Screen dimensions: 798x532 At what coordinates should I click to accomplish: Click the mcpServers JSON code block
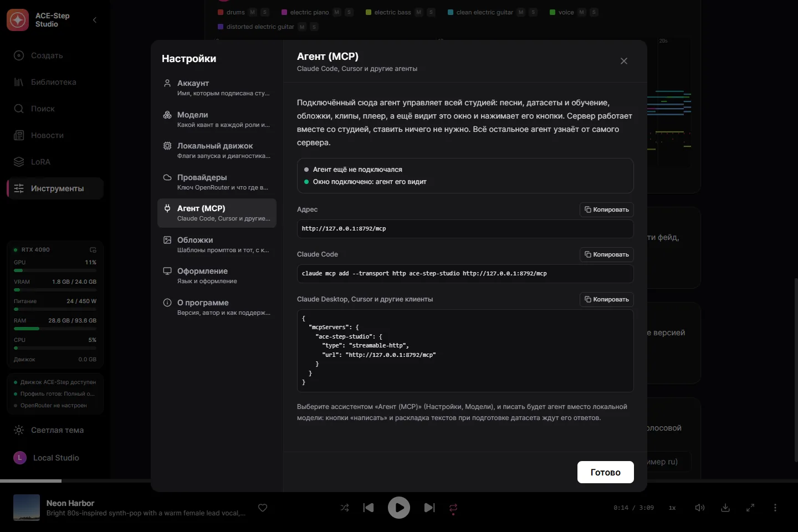coord(465,351)
